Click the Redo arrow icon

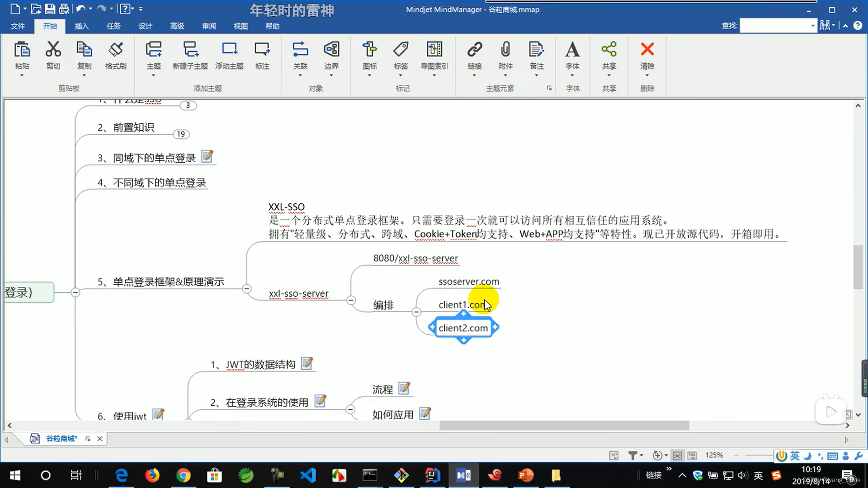coord(102,9)
